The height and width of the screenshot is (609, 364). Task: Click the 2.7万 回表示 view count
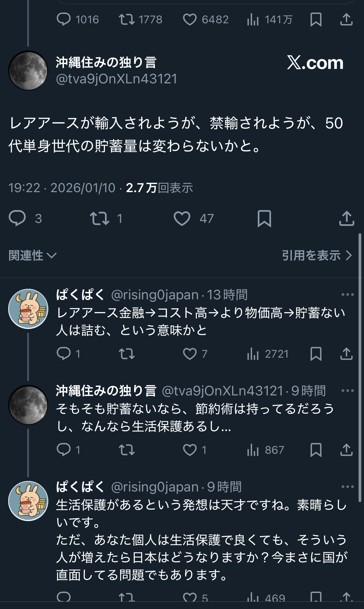159,188
